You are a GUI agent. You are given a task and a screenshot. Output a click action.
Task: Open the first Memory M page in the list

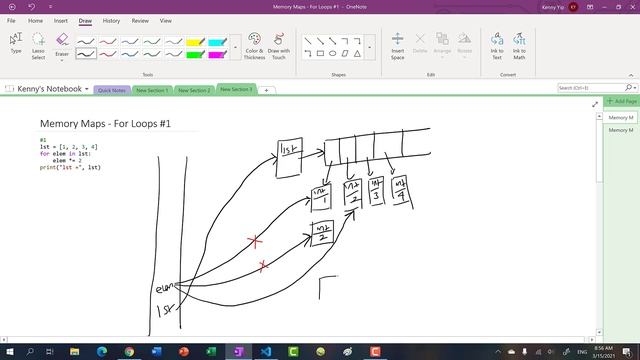click(621, 118)
